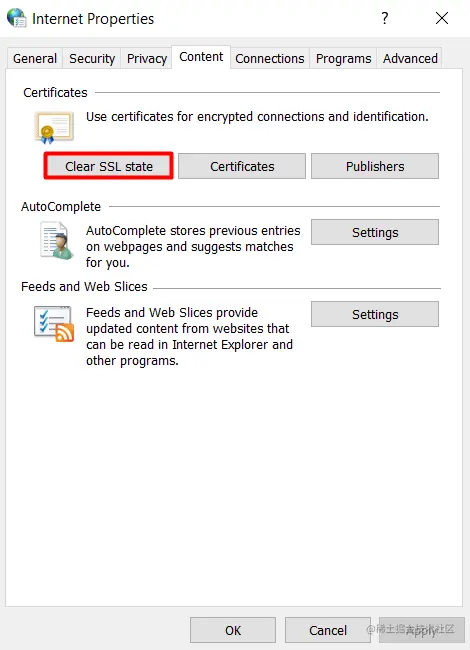470x650 pixels.
Task: Switch to the Programs tab
Action: click(343, 58)
